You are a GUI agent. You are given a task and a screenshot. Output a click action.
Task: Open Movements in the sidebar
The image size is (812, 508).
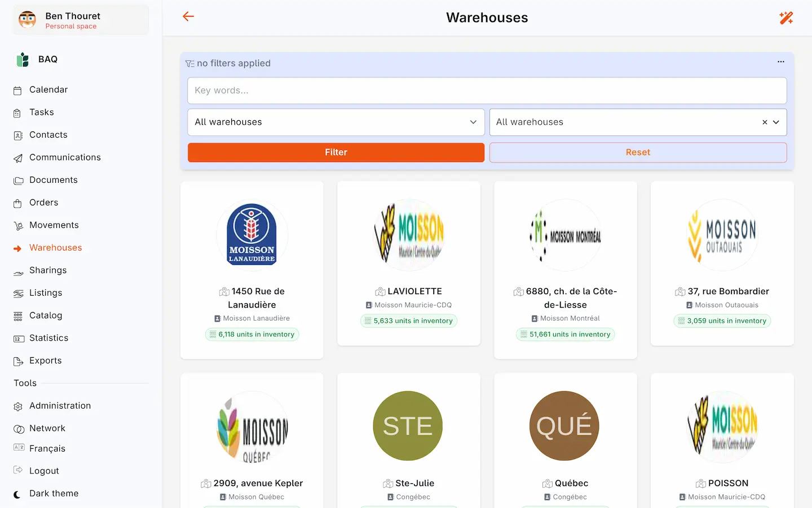(x=54, y=225)
